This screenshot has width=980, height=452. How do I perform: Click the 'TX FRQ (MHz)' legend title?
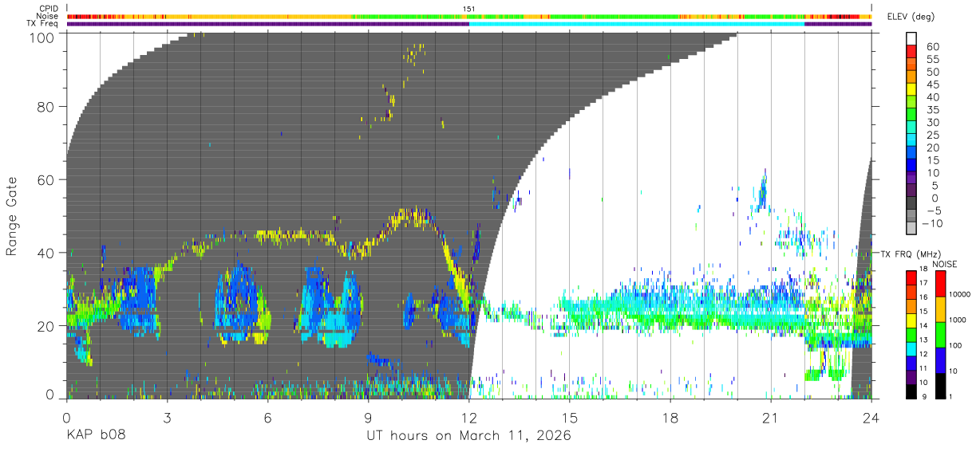[911, 254]
